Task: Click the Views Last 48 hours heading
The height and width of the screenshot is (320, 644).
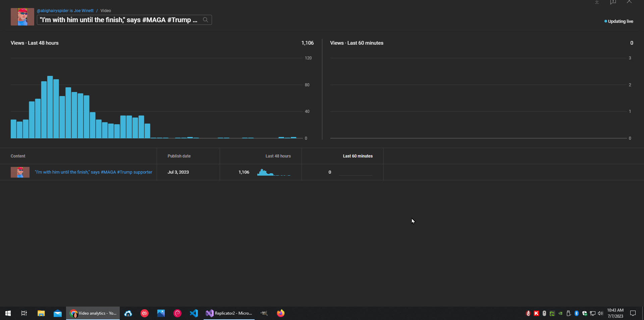Action: point(35,43)
